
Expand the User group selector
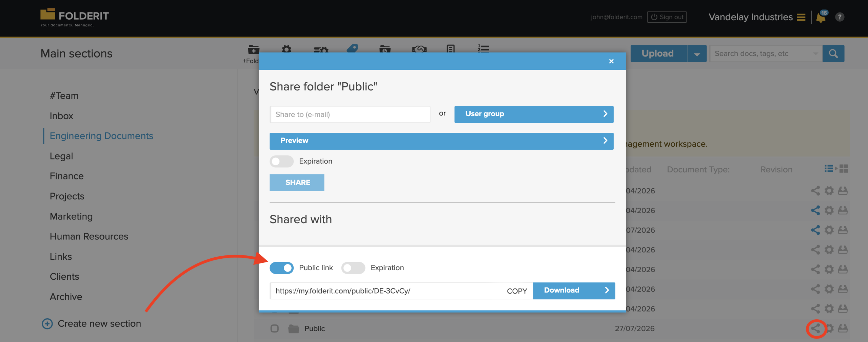click(534, 114)
